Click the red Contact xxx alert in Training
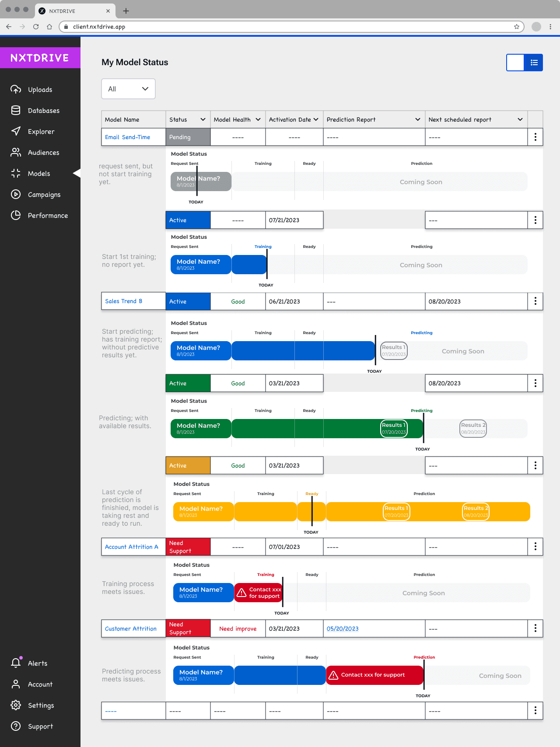This screenshot has height=747, width=560. [258, 593]
